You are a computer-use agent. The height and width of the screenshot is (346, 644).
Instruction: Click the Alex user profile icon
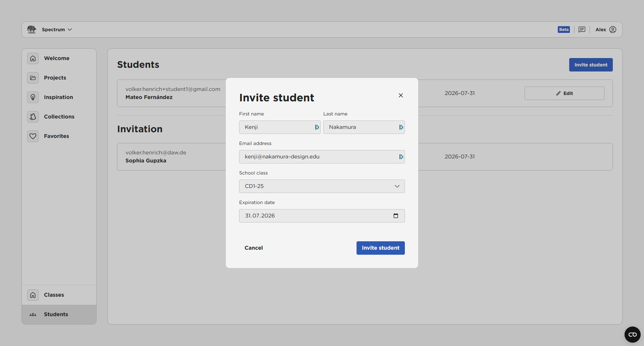pyautogui.click(x=613, y=30)
